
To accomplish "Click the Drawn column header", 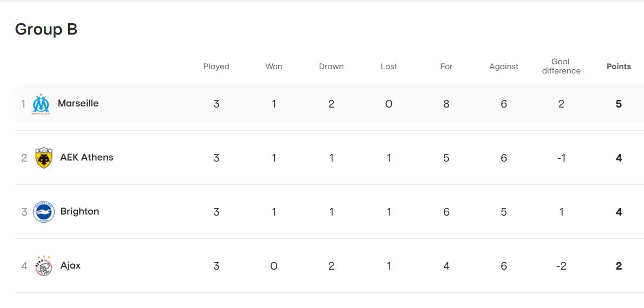I will point(331,66).
